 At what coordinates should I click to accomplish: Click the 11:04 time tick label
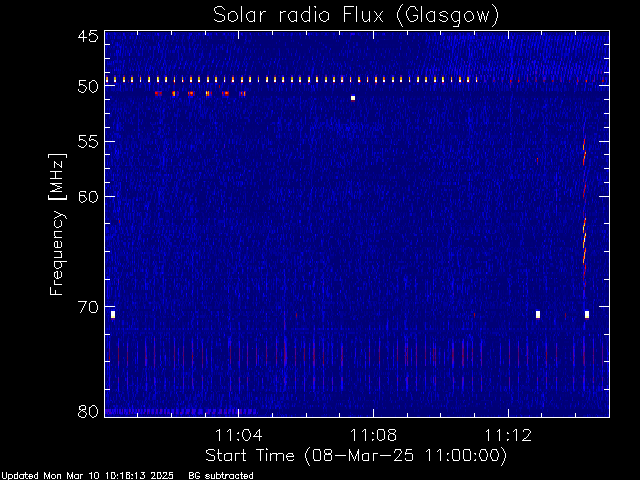pos(238,435)
